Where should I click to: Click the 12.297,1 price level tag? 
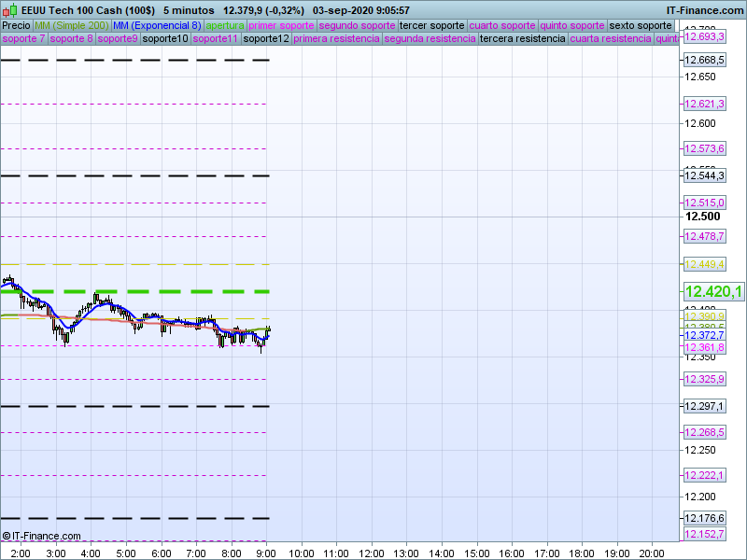point(705,406)
